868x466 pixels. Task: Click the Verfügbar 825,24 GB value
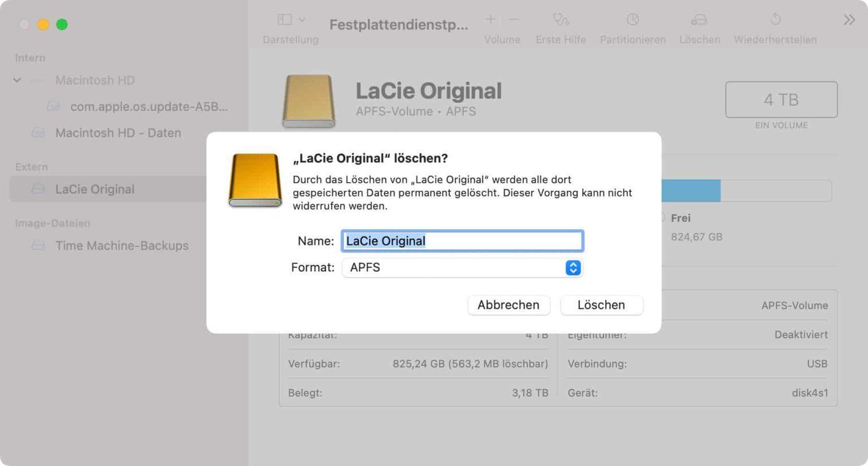click(470, 364)
